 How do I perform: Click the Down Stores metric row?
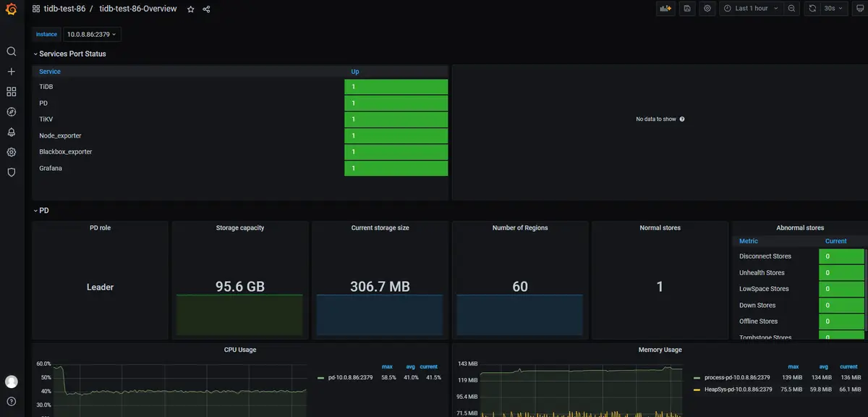800,306
